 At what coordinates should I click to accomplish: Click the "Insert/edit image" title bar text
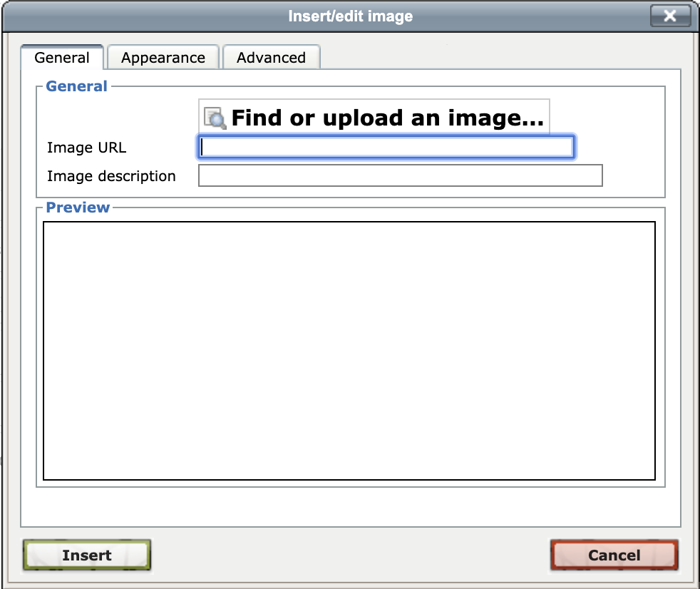(350, 16)
